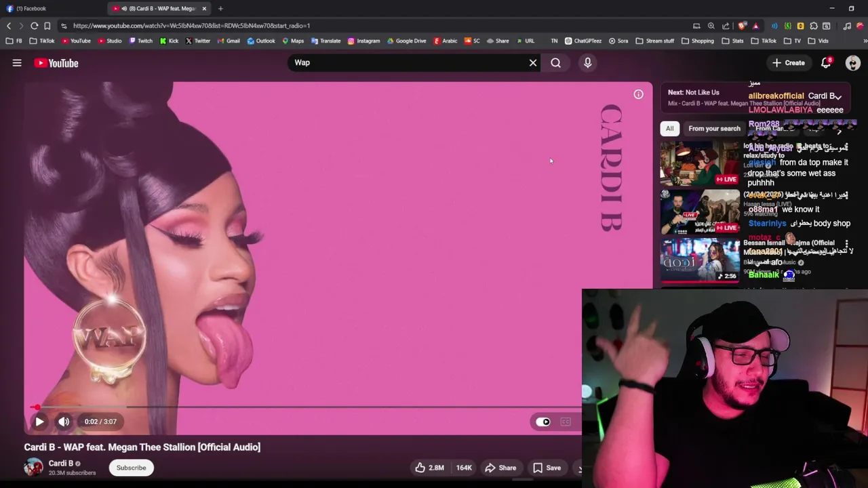The height and width of the screenshot is (488, 868).
Task: Reload the page
Action: point(34,26)
